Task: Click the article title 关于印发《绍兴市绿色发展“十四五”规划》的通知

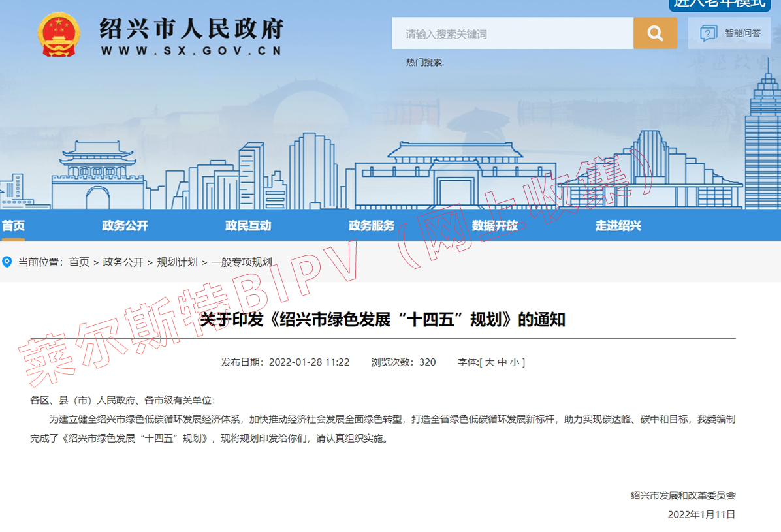Action: click(x=383, y=319)
